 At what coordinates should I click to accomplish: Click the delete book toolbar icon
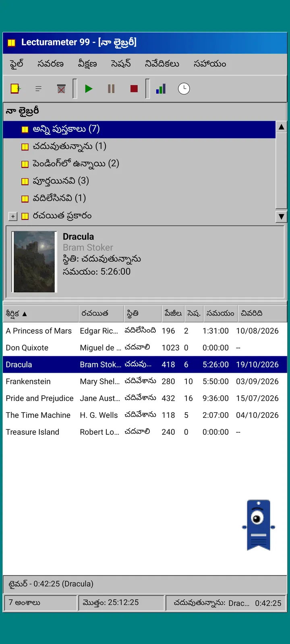pyautogui.click(x=61, y=89)
